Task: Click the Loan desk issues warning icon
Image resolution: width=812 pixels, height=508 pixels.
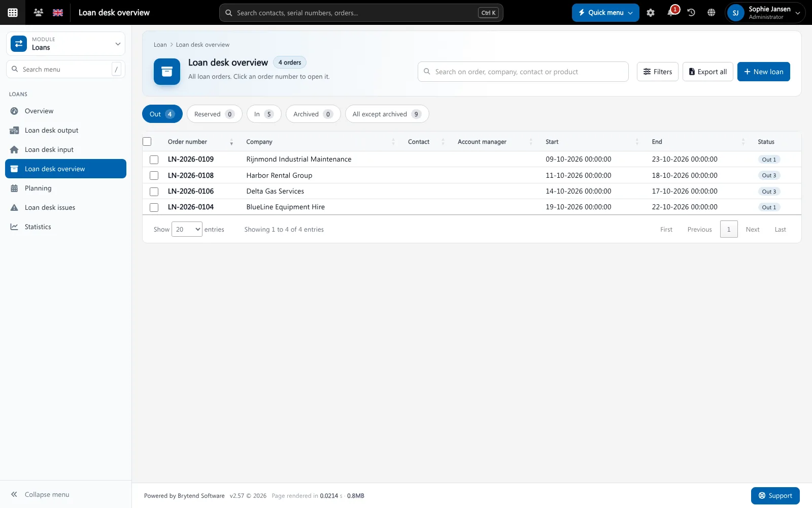Action: tap(14, 208)
